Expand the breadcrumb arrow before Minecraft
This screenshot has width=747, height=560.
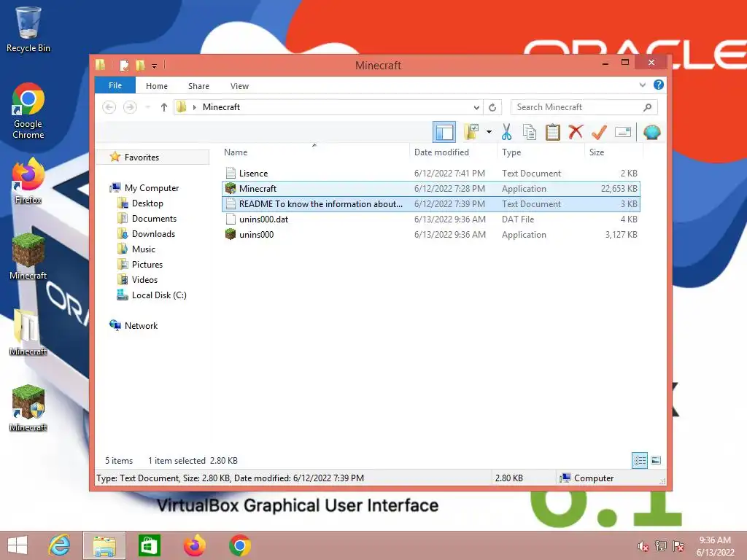[194, 107]
